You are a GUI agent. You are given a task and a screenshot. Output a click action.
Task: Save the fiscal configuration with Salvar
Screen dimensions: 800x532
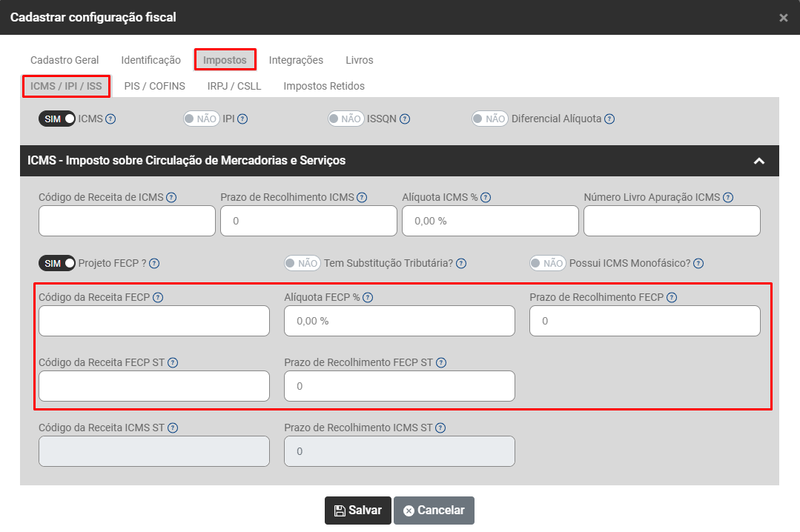(x=358, y=511)
